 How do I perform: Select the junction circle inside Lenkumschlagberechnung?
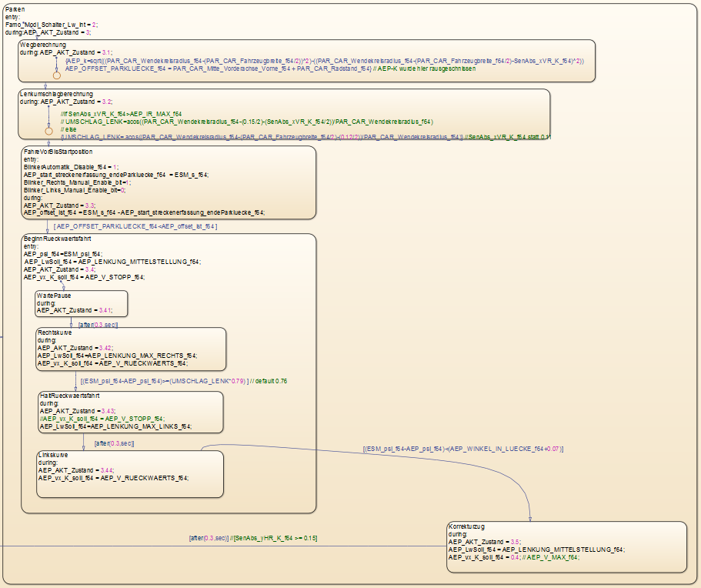point(48,132)
